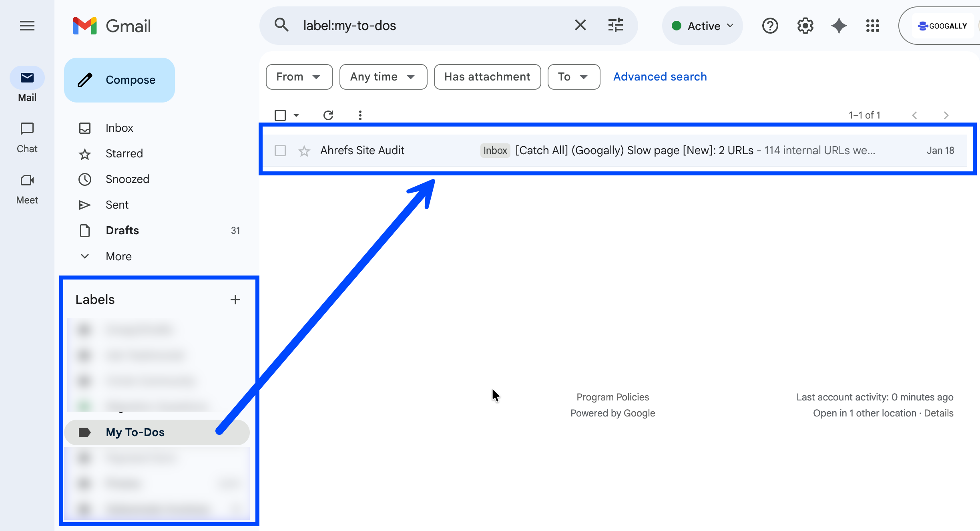Image resolution: width=980 pixels, height=531 pixels.
Task: Star the Ahrefs Site Audit email
Action: click(304, 151)
